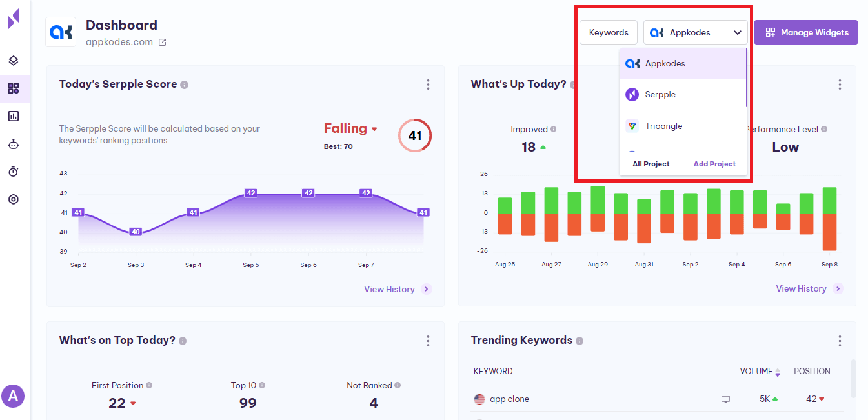Click the position value 42 in app clone row
The image size is (868, 420).
coord(811,399)
